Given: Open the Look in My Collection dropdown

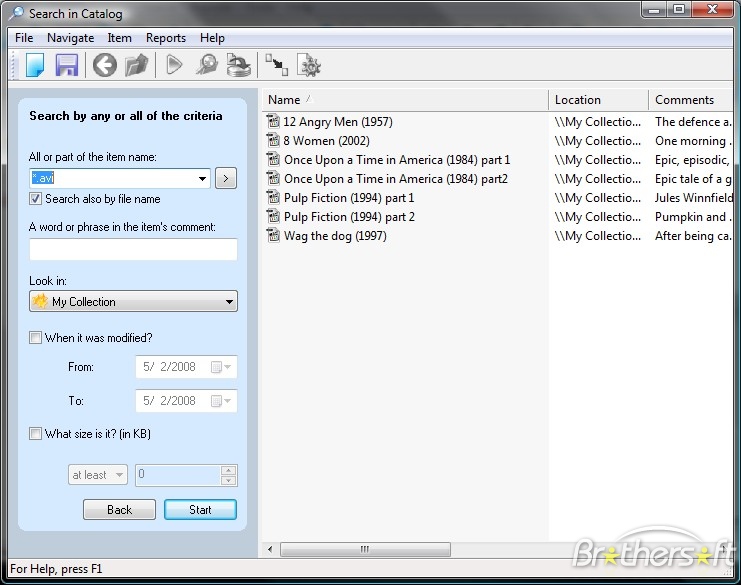Looking at the screenshot, I should (229, 302).
